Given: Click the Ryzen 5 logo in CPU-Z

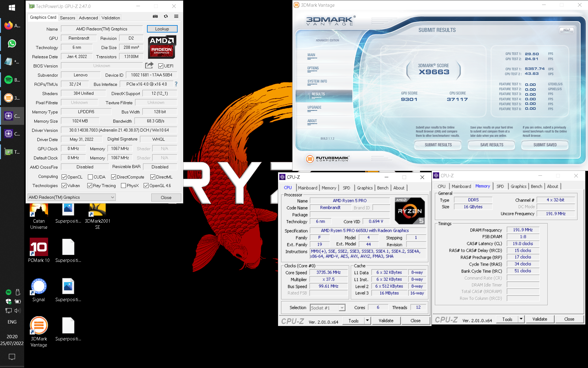Looking at the screenshot, I should 410,211.
